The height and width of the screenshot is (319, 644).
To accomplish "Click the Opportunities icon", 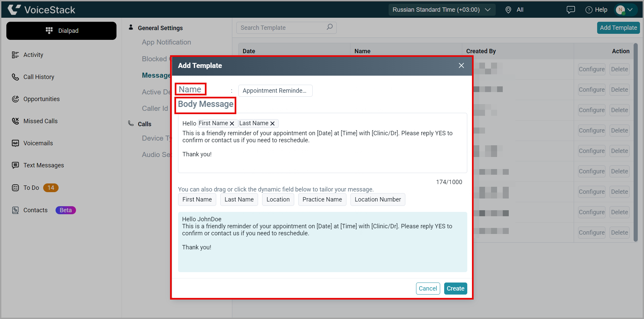I will (x=15, y=99).
